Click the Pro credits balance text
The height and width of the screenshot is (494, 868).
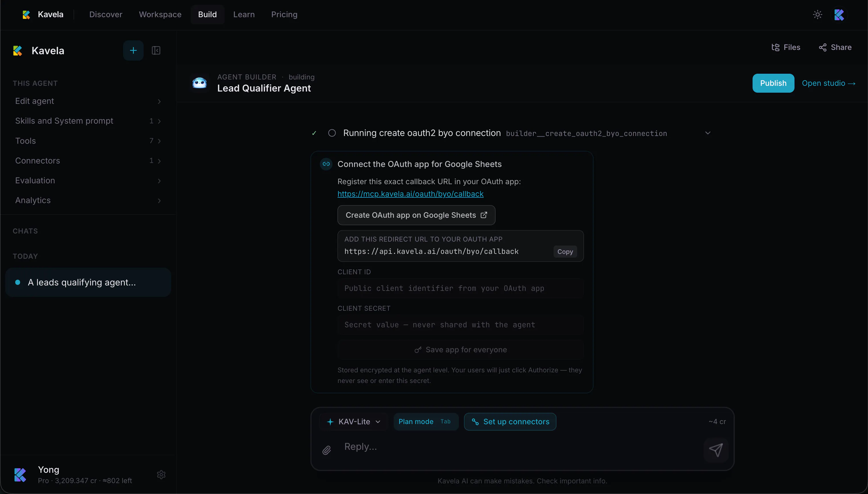coord(85,481)
